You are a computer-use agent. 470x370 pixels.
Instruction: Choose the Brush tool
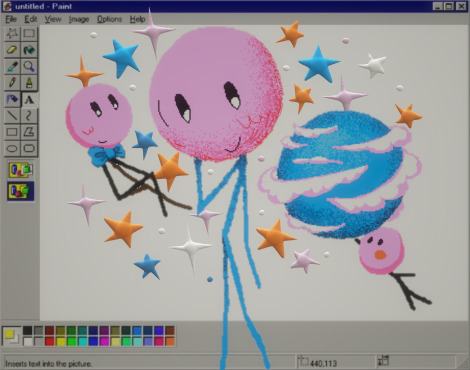tap(29, 82)
